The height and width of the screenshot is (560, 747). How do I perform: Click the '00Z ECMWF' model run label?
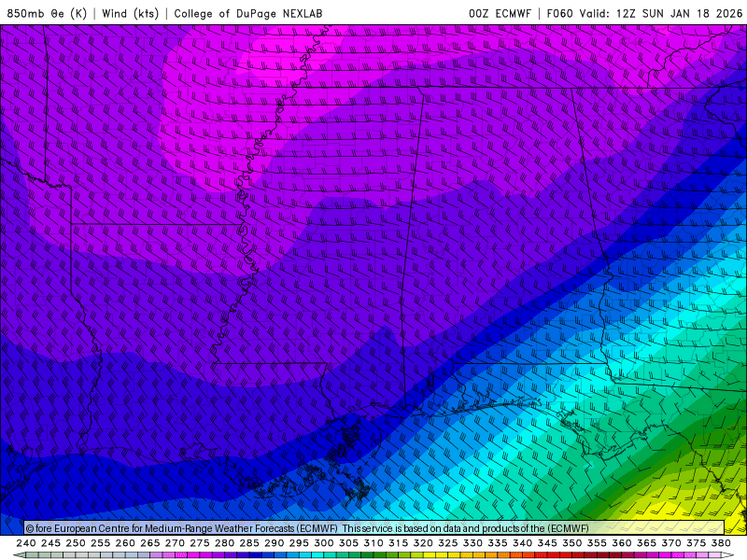coord(500,13)
